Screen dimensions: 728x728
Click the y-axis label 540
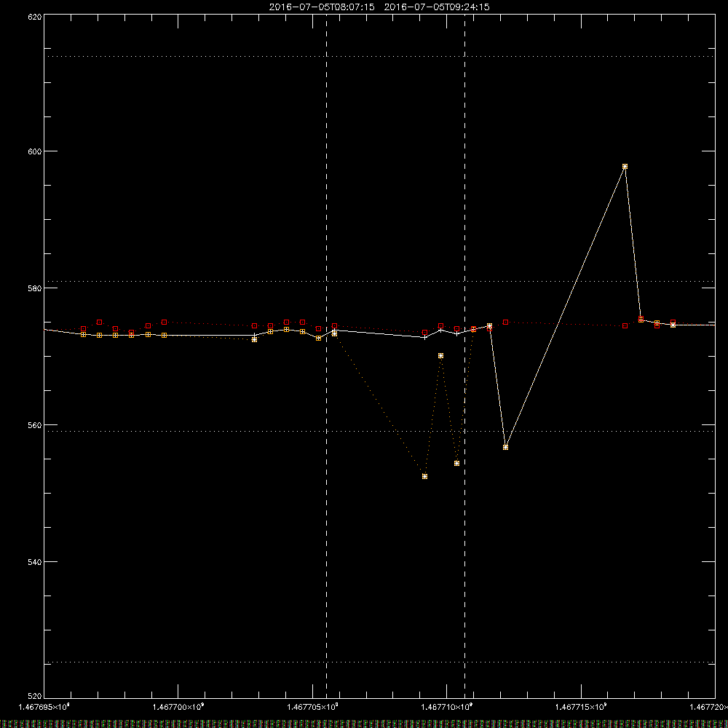point(36,562)
